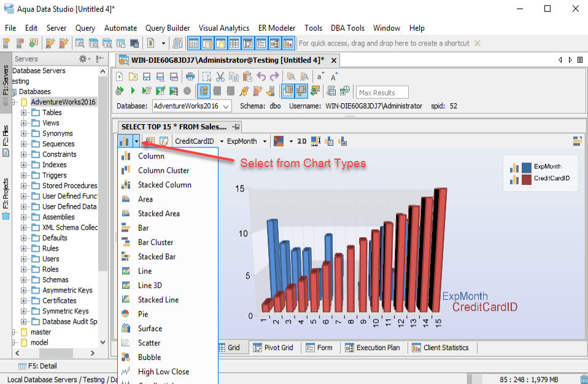588x384 pixels.
Task: Click the Print icon in editor toolbar
Action: tap(190, 77)
